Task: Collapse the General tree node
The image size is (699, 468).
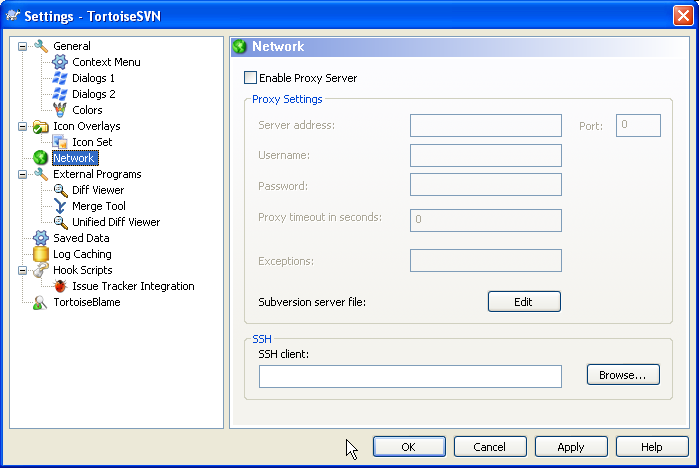Action: point(23,46)
